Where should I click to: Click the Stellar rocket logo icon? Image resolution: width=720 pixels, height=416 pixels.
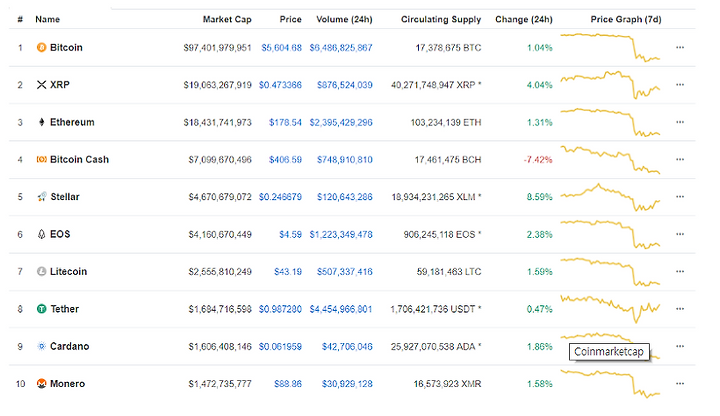(41, 197)
